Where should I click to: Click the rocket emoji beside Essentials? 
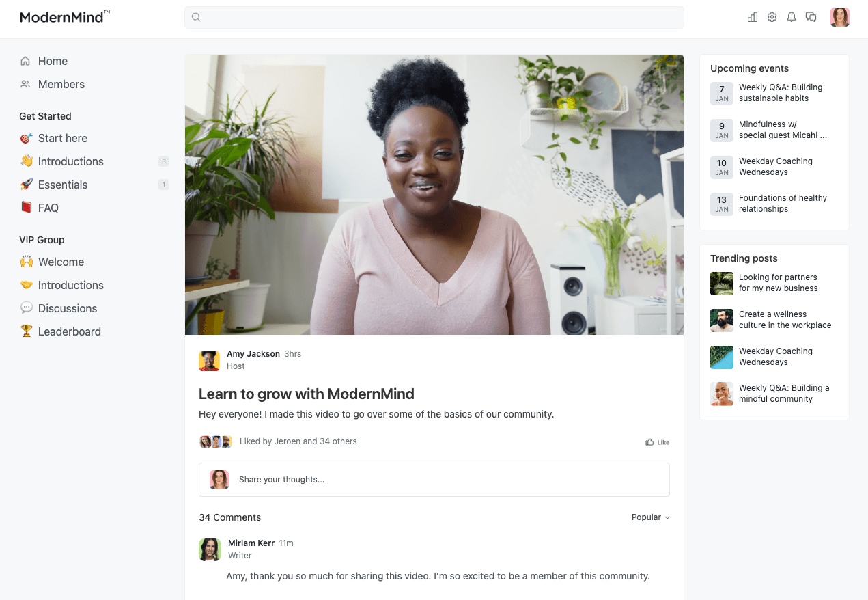click(26, 185)
